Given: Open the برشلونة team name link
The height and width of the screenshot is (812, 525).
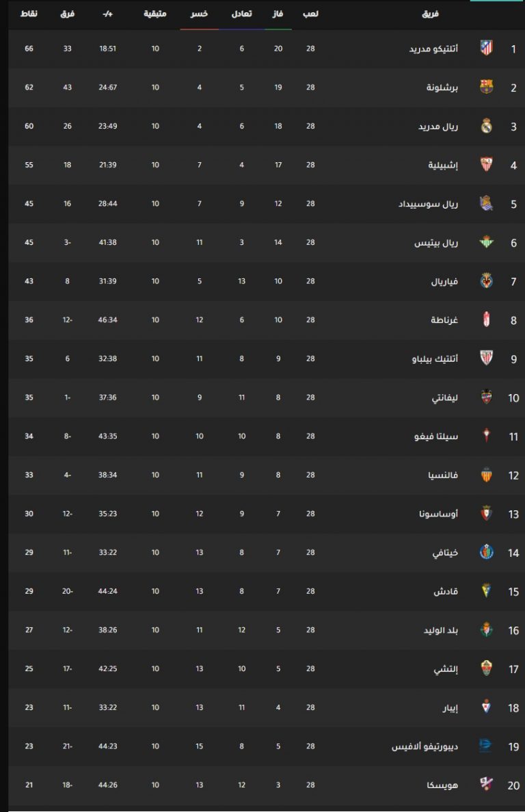Looking at the screenshot, I should tap(442, 88).
